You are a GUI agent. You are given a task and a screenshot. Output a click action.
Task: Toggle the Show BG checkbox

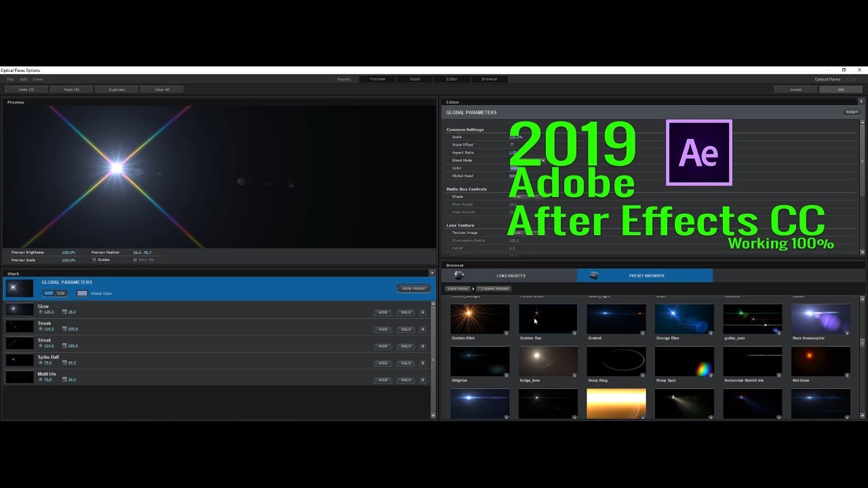[x=135, y=260]
